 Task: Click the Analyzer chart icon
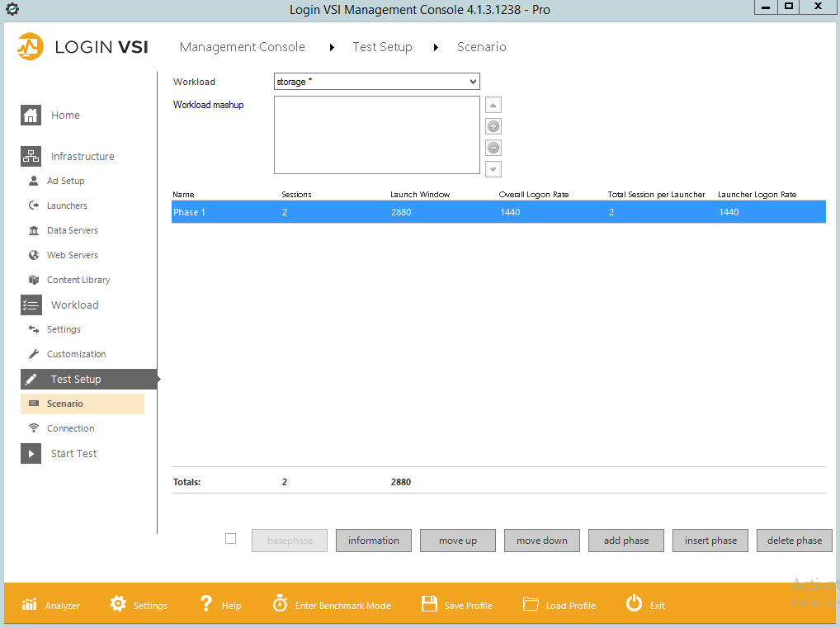coord(30,604)
